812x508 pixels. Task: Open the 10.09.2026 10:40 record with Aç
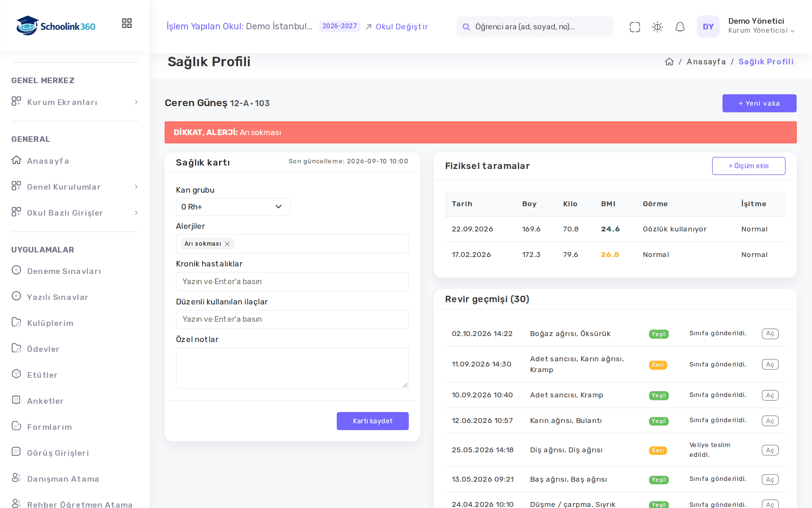(x=770, y=395)
